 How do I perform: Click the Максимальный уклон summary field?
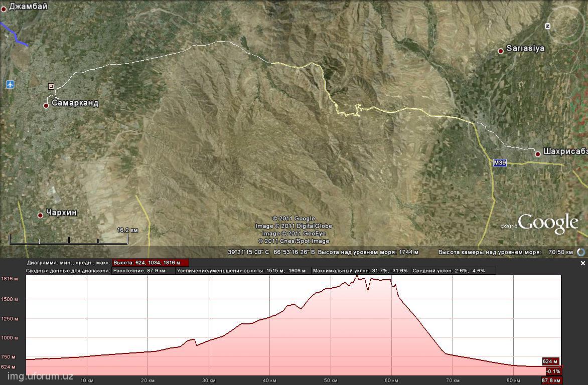pos(360,271)
